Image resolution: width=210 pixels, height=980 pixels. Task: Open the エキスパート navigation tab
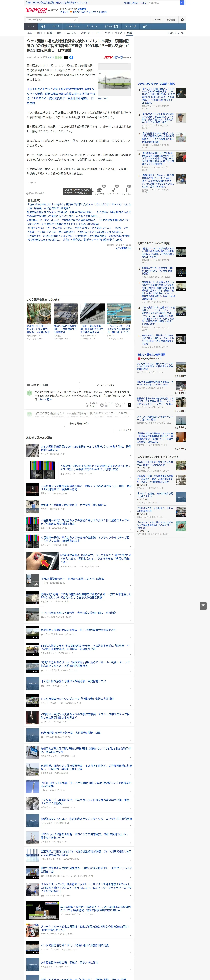click(72, 27)
